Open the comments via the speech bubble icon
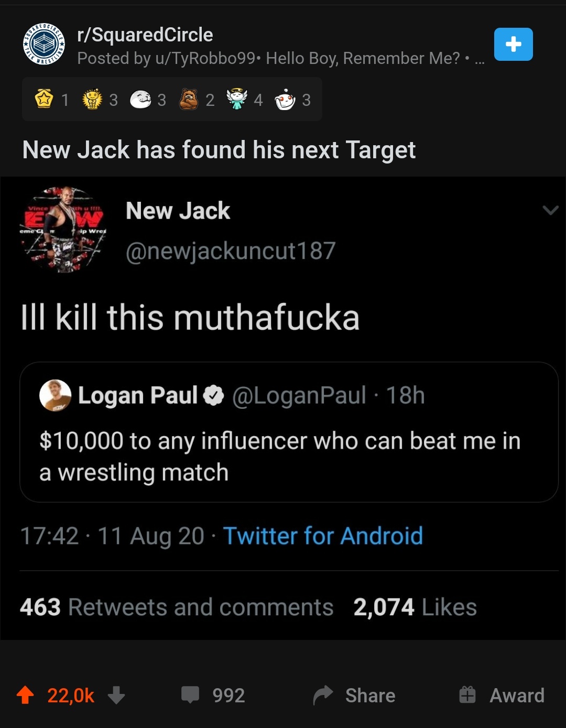The height and width of the screenshot is (728, 566). (x=191, y=696)
